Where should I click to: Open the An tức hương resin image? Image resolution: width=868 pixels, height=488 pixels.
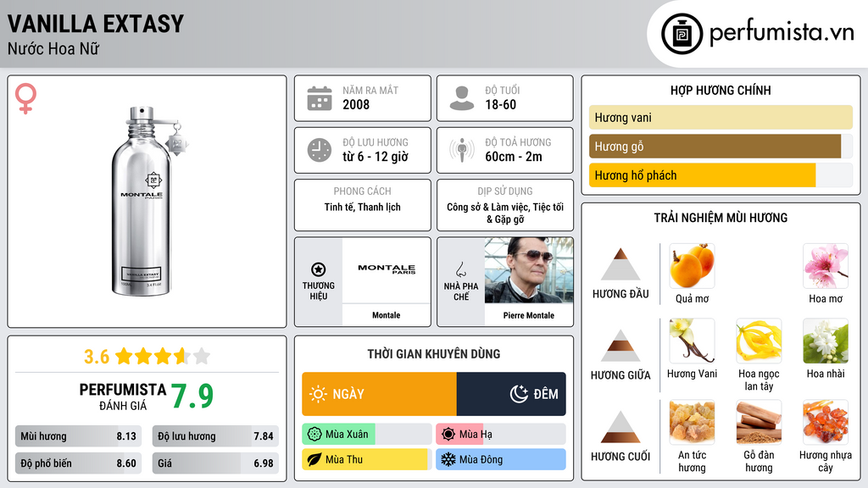tap(692, 422)
